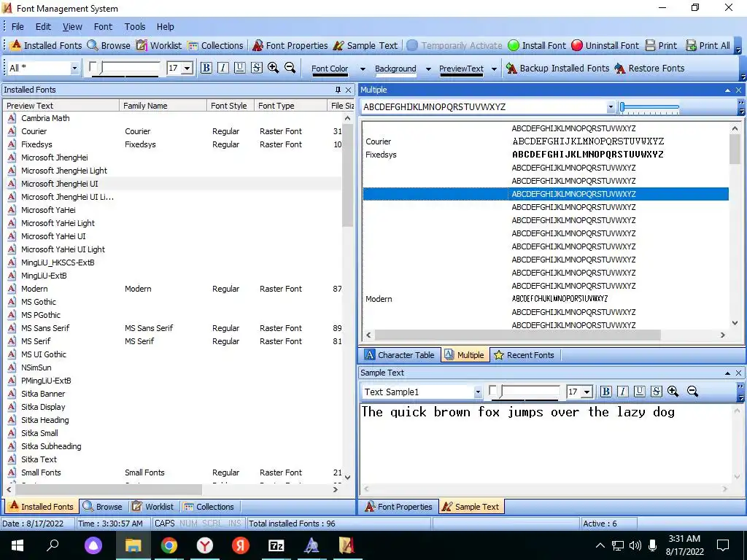This screenshot has width=747, height=560.
Task: Open Font Properties from the top toolbar
Action: [290, 45]
